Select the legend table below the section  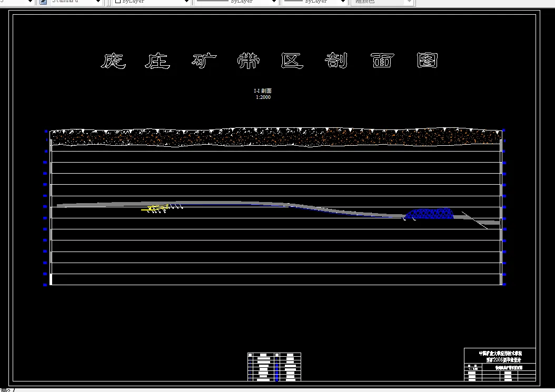coord(274,367)
